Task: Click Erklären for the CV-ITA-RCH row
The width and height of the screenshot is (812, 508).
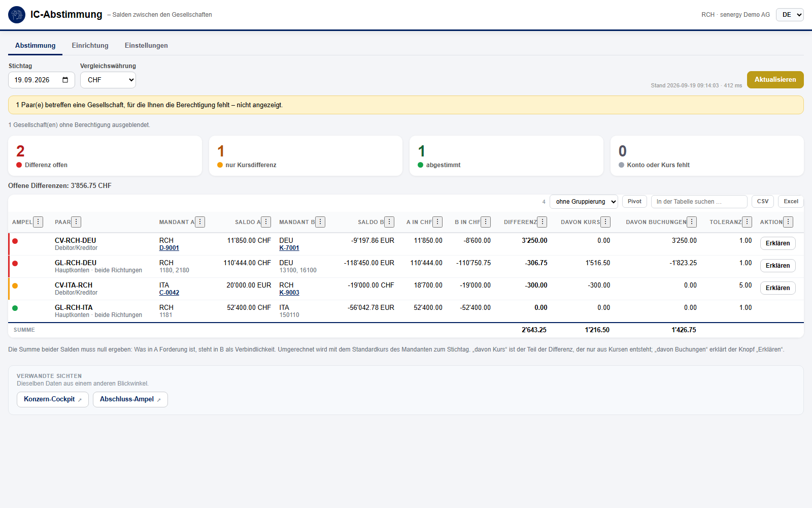Action: pos(777,288)
